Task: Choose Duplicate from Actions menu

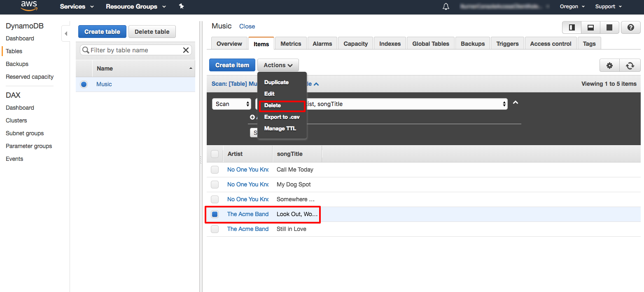Action: (x=276, y=82)
